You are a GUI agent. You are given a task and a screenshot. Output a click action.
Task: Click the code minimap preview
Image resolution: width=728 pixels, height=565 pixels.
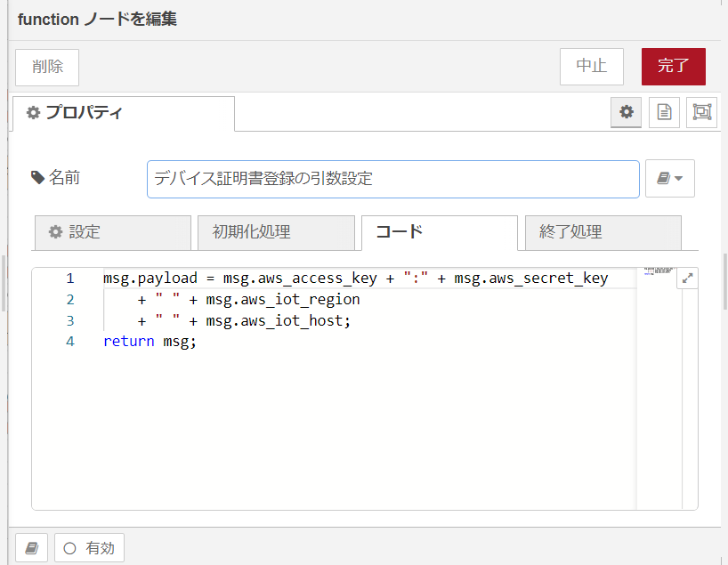click(x=659, y=271)
